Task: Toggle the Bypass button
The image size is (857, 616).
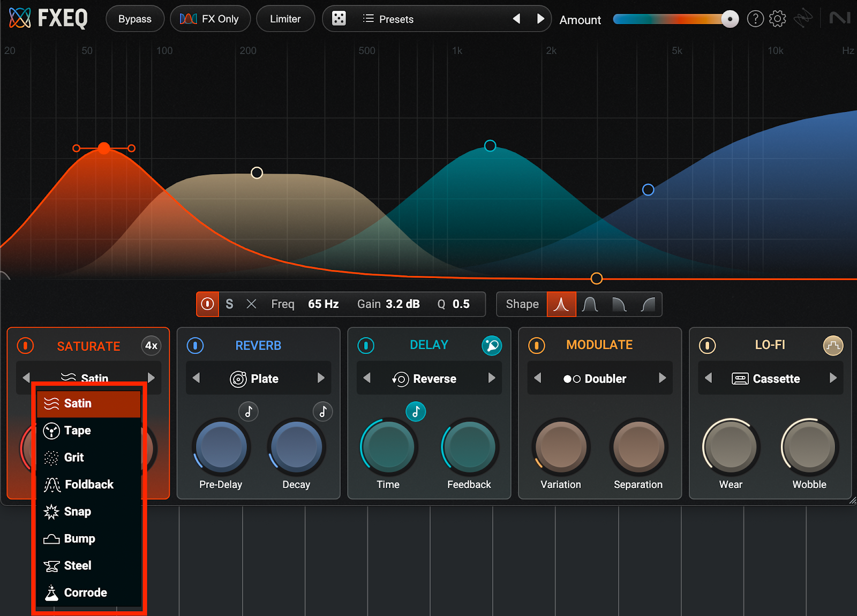Action: tap(135, 19)
